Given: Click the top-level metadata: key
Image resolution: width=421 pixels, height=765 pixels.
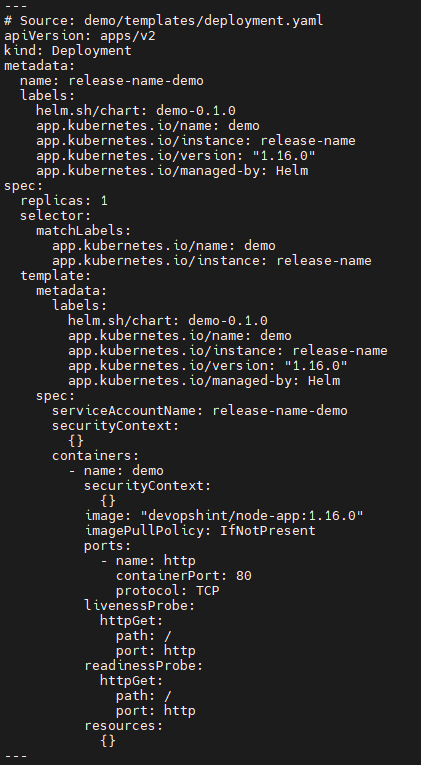Looking at the screenshot, I should (x=40, y=66).
